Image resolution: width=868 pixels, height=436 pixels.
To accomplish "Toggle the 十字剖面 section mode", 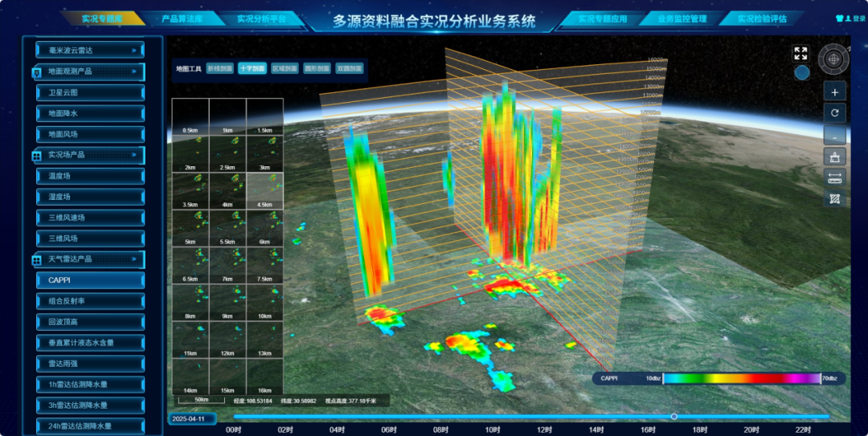I will (x=252, y=69).
